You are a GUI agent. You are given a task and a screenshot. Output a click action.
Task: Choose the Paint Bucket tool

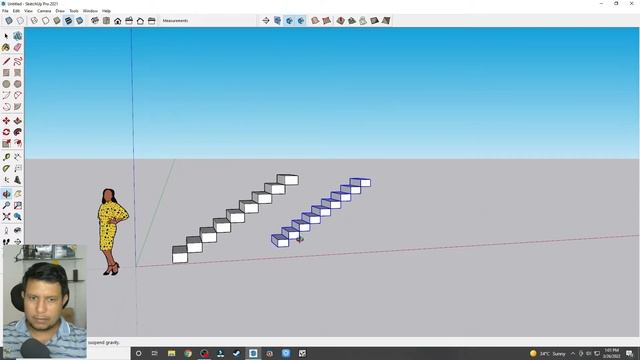(x=6, y=48)
